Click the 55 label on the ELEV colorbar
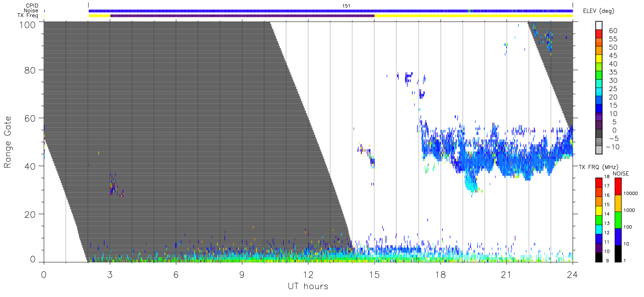This screenshot has height=297, width=644. click(613, 39)
